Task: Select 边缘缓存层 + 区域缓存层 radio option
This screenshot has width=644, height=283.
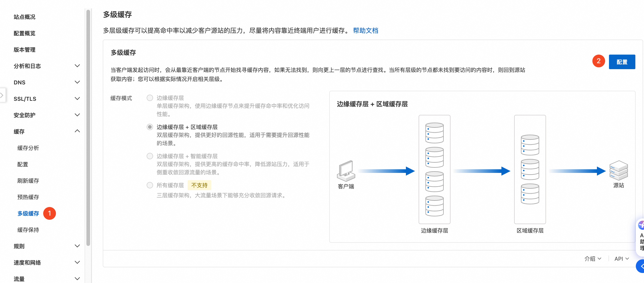Action: click(150, 127)
